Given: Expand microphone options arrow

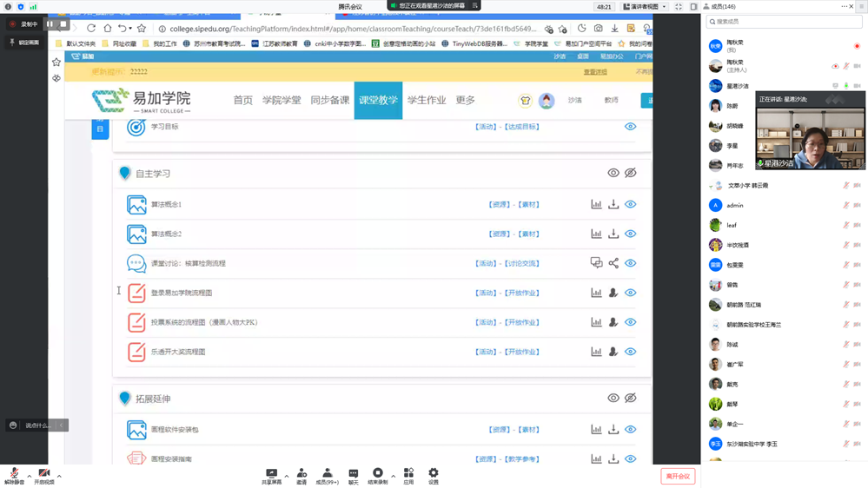Looking at the screenshot, I should pos(30,476).
